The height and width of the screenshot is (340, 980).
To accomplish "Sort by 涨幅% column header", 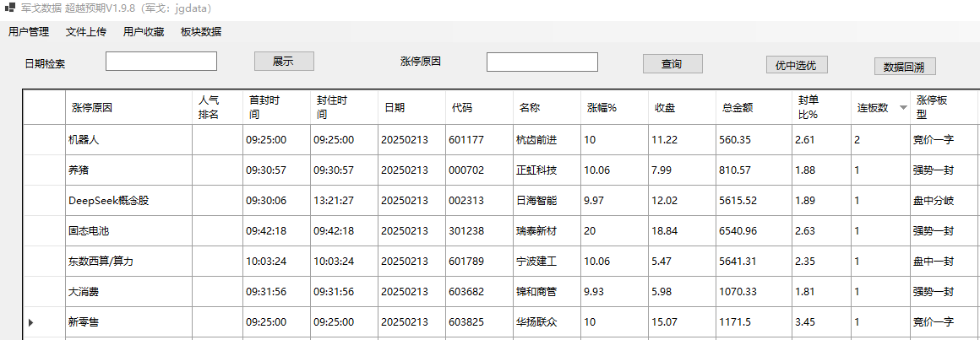I will [613, 107].
